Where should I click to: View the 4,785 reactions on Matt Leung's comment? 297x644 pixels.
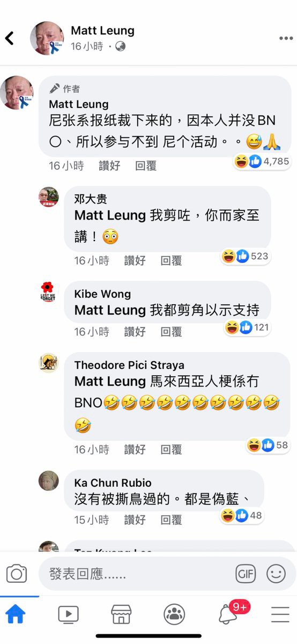(262, 161)
